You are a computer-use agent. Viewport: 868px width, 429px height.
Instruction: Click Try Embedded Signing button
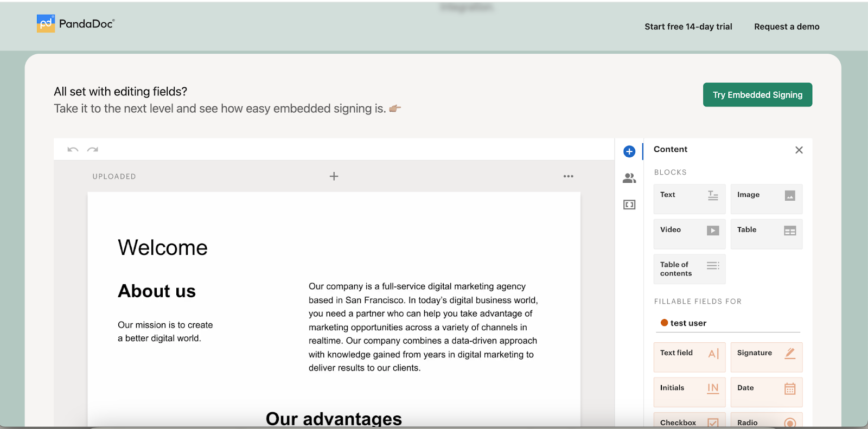pos(757,95)
